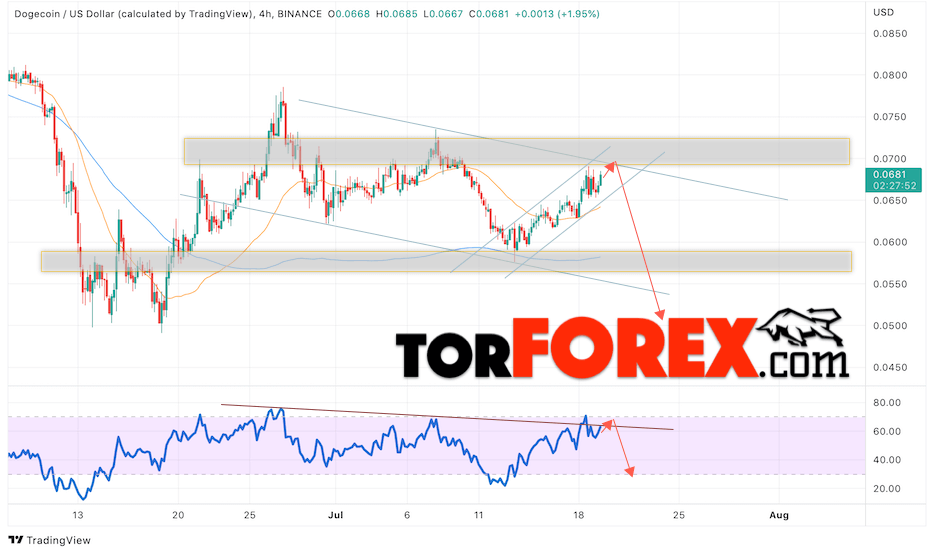Click the Jul label on time axis
Screen dimensions: 934x554
pyautogui.click(x=335, y=515)
